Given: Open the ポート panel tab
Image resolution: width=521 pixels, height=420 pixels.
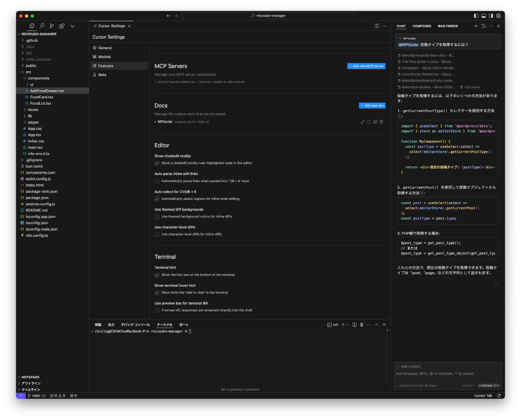Looking at the screenshot, I should pyautogui.click(x=184, y=325).
